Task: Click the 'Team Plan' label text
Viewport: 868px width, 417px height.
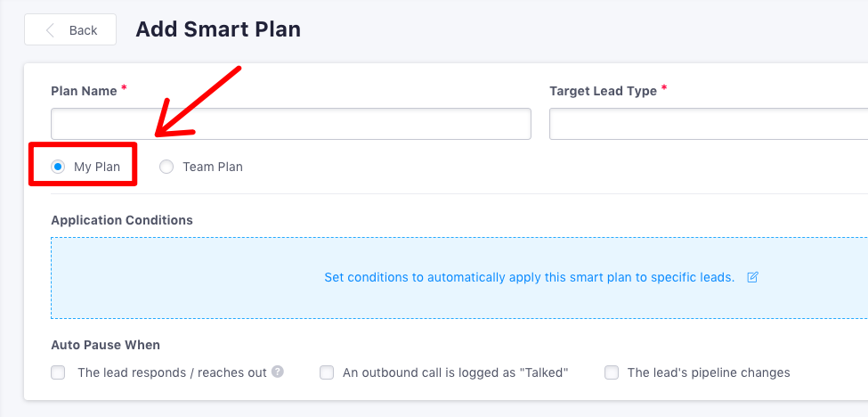Action: [x=213, y=167]
